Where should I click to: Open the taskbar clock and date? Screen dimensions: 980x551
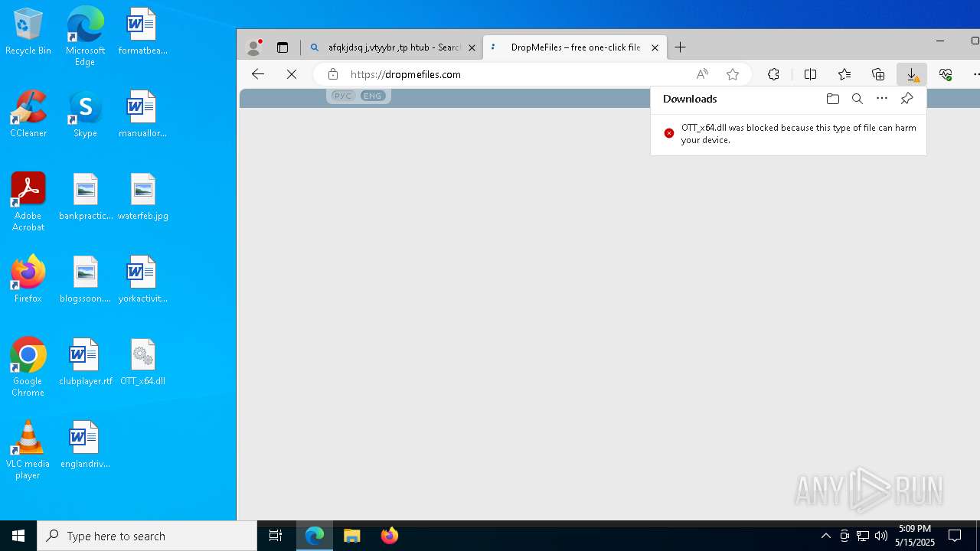click(x=915, y=536)
